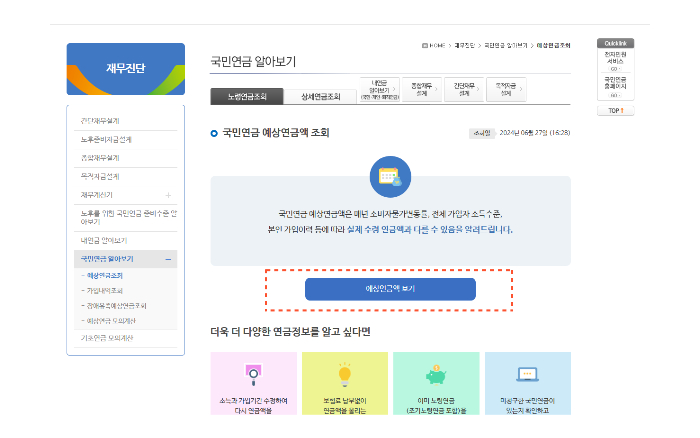Image resolution: width=700 pixels, height=438 pixels.
Task: Click the 더욱 더 다양한 연금정보를 알고 싶다면 heading
Action: click(290, 332)
